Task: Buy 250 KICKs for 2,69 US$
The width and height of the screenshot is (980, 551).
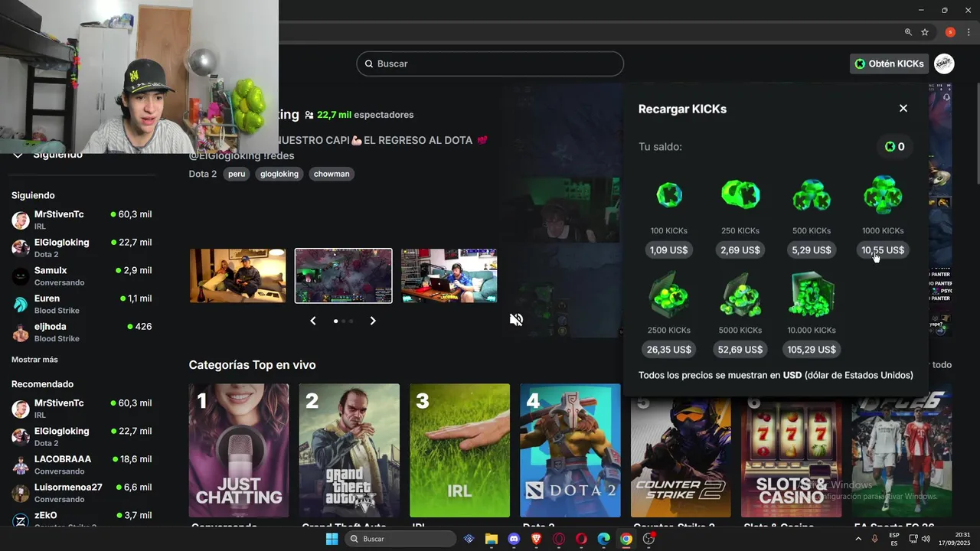Action: 740,250
